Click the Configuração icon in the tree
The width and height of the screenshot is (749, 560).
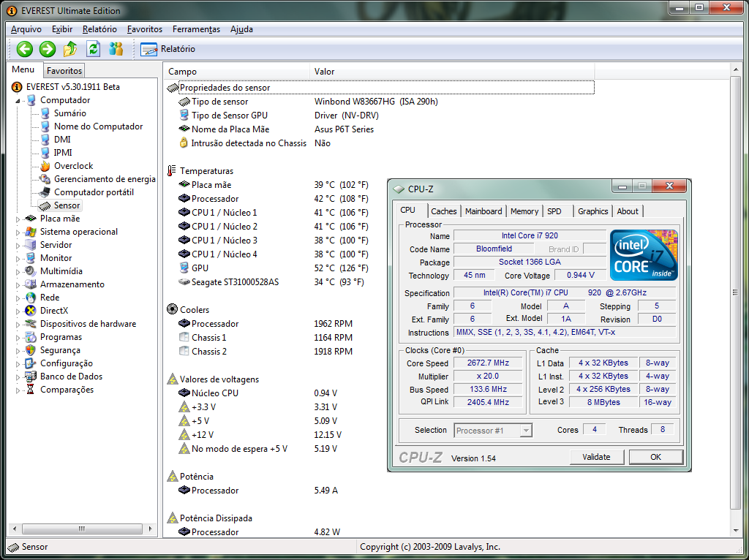(x=31, y=363)
